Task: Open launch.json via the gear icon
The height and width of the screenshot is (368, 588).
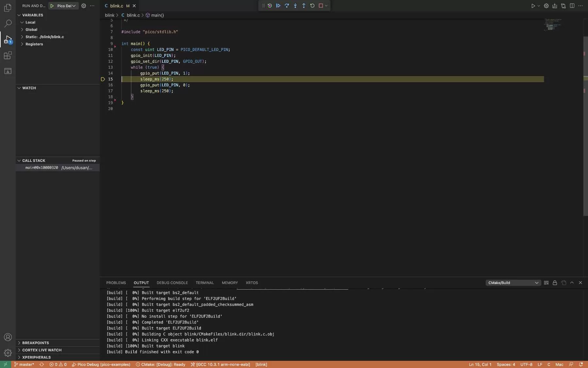Action: pos(84,6)
